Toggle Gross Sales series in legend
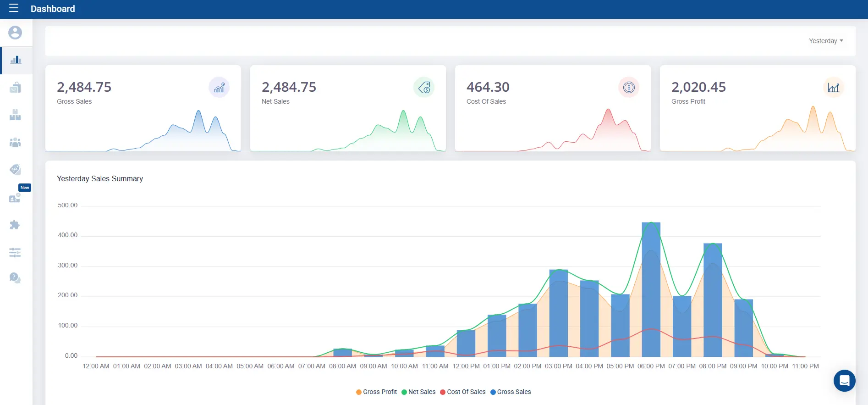The height and width of the screenshot is (405, 868). coord(511,392)
